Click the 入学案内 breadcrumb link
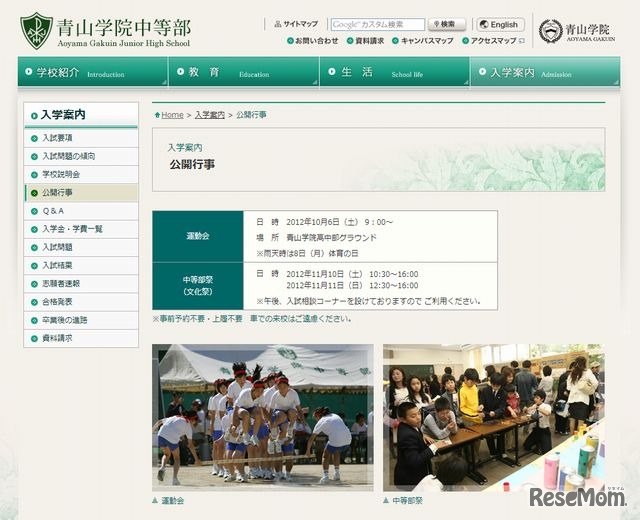 point(209,115)
